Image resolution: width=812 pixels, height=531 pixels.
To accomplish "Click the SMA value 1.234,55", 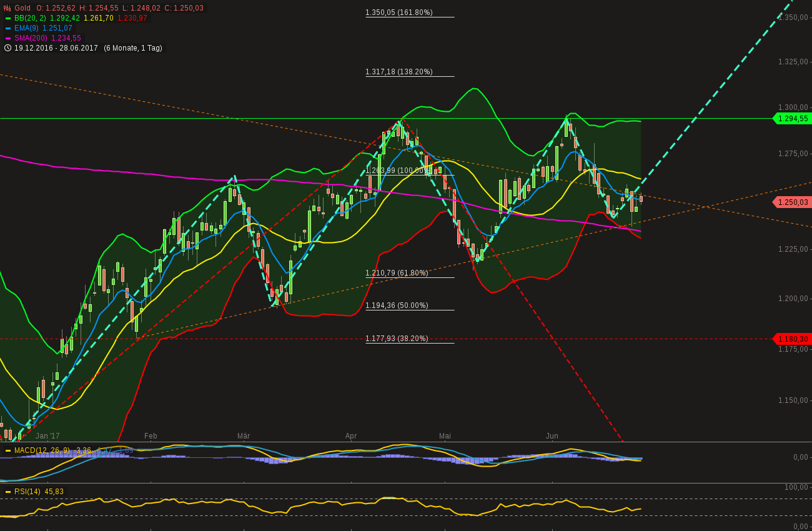I will (66, 38).
